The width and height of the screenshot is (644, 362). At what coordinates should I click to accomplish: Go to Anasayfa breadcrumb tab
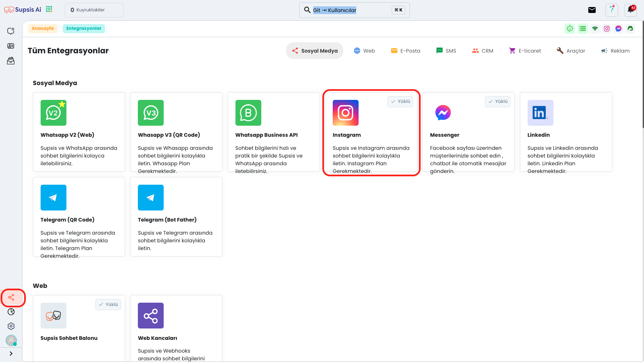point(43,28)
